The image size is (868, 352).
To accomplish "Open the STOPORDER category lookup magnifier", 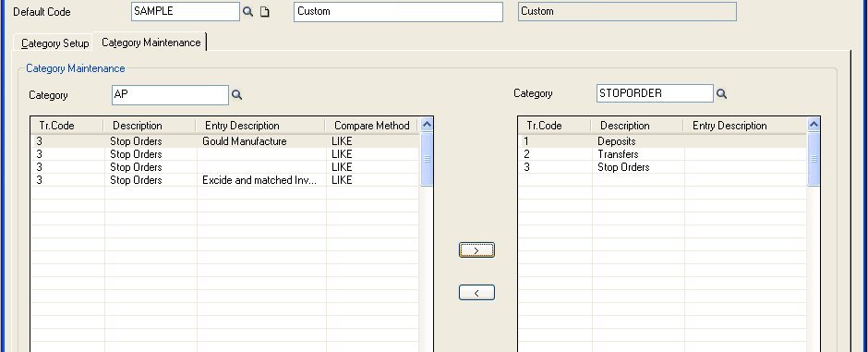I will (x=721, y=93).
